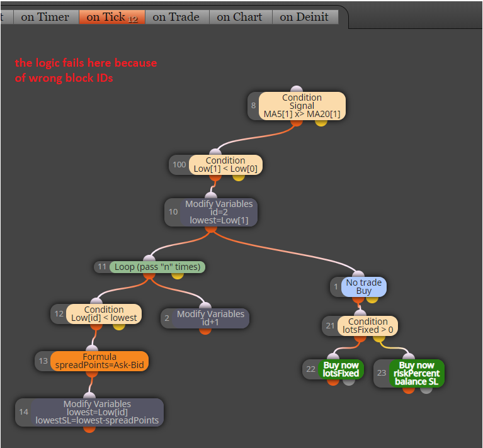This screenshot has height=448, width=483.
Task: Click block ID number 14 label
Action: tap(23, 412)
